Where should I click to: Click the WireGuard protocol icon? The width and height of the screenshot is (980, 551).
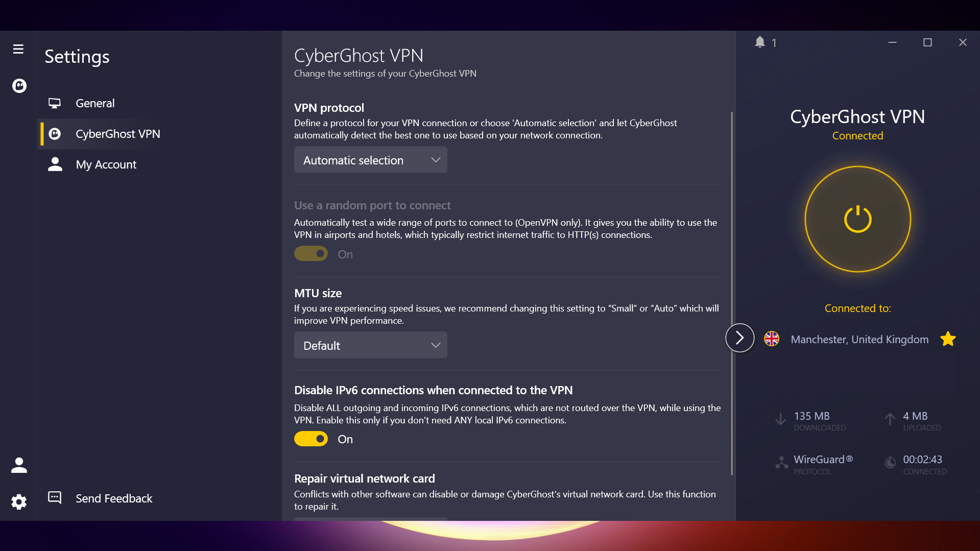[781, 463]
